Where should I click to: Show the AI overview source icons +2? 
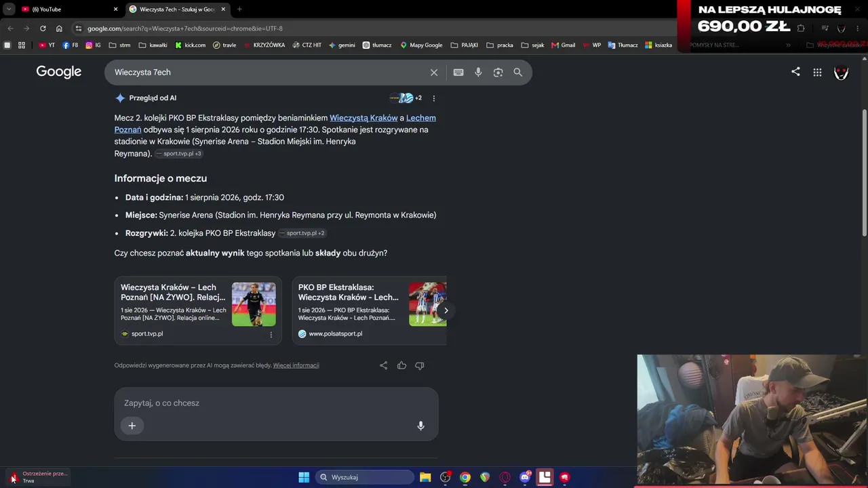tap(406, 98)
